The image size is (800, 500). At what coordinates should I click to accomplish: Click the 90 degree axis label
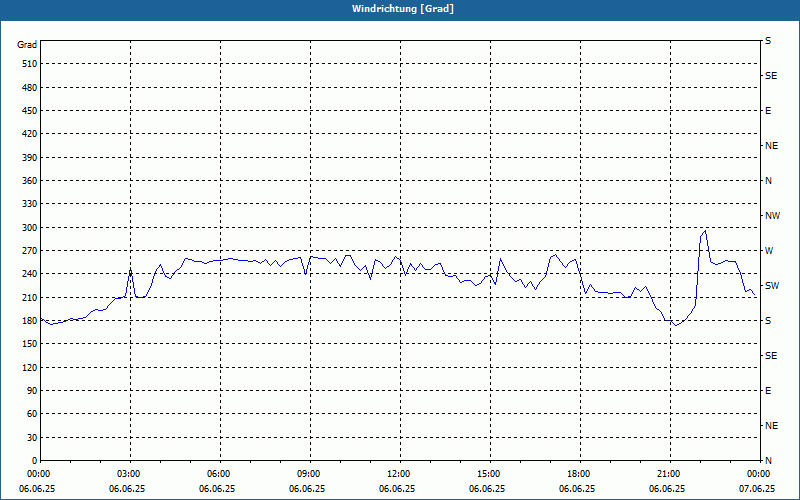pyautogui.click(x=32, y=391)
